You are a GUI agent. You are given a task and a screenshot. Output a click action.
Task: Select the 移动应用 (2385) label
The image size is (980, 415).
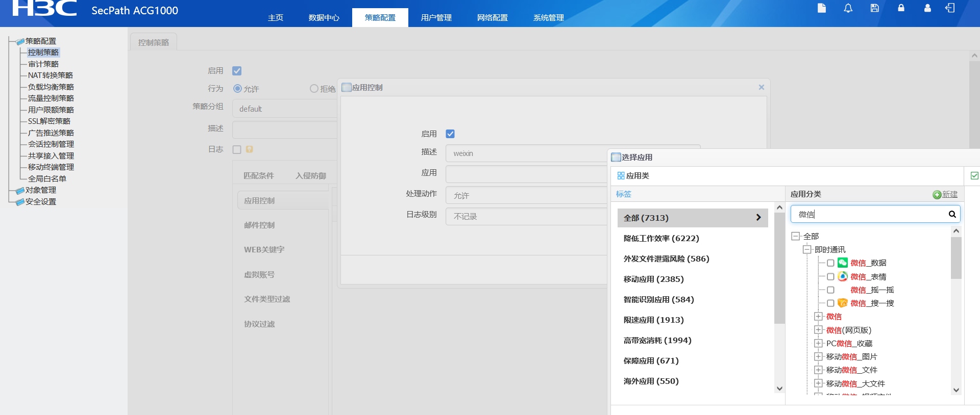(653, 279)
